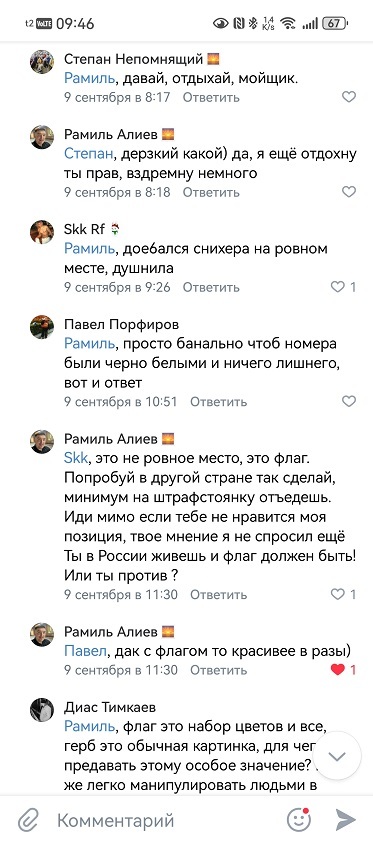Tap the Степан mention in Рамиль's reply

pos(89,154)
